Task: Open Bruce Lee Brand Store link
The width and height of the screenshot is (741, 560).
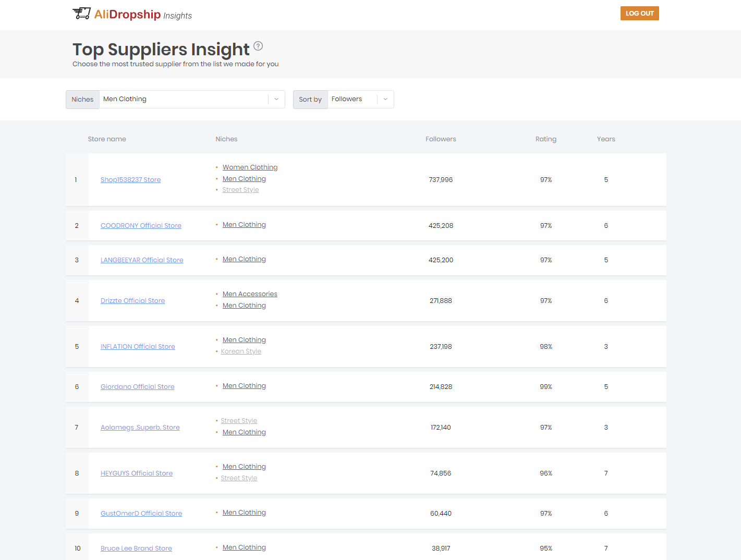Action: [x=136, y=549]
